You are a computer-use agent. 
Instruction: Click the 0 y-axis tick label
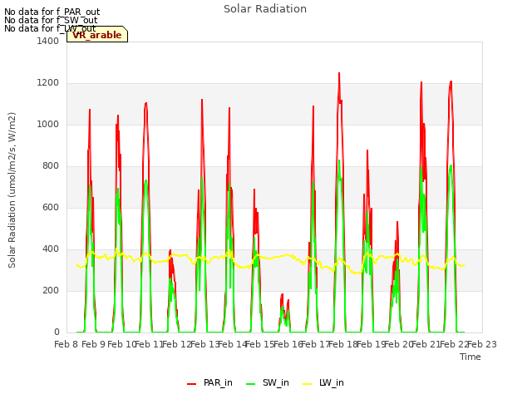point(57,332)
